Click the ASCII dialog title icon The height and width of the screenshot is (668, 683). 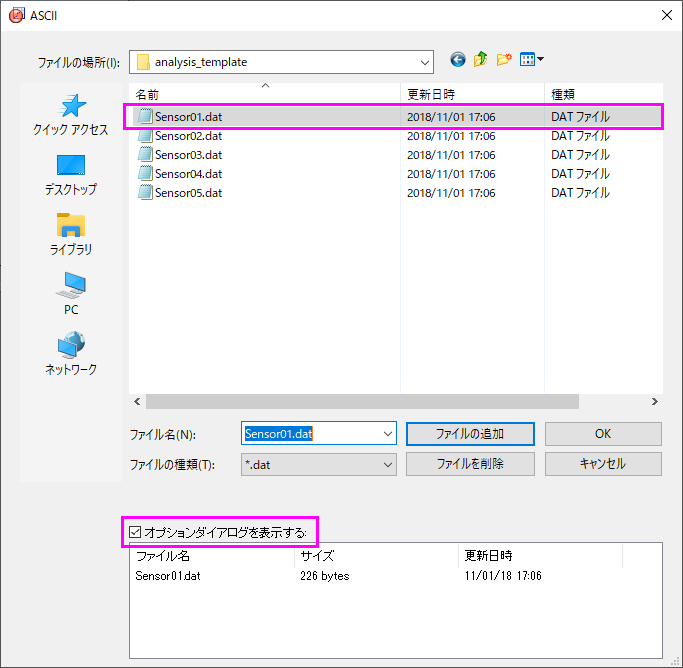click(x=16, y=15)
